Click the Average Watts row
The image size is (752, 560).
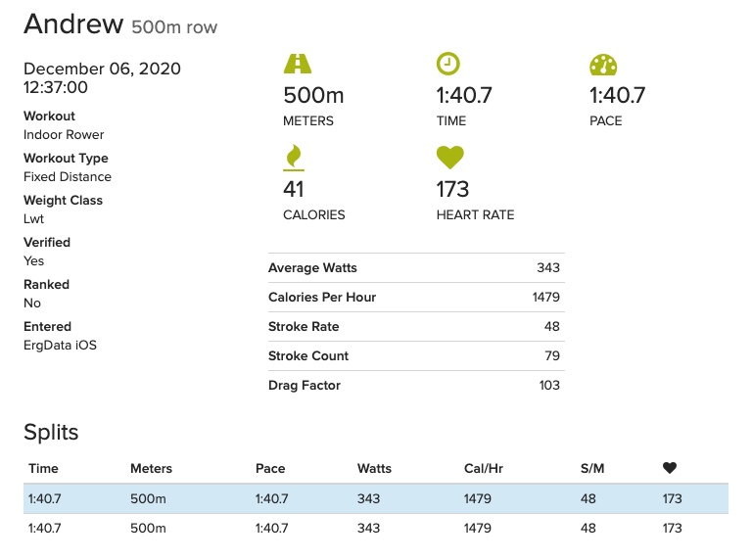pyautogui.click(x=414, y=268)
